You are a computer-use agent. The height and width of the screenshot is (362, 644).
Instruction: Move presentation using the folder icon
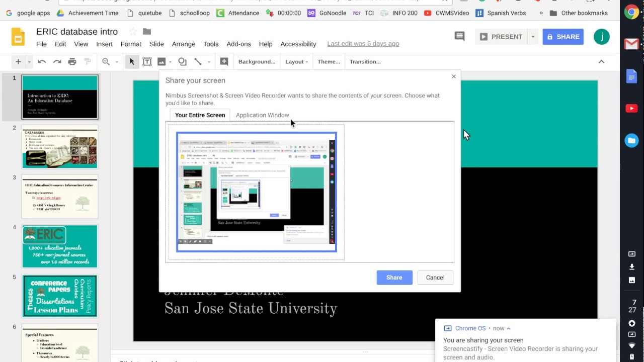[x=147, y=32]
